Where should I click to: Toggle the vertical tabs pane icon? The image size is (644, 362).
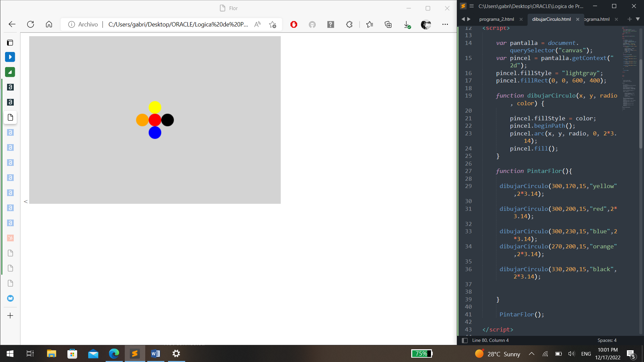(x=10, y=43)
